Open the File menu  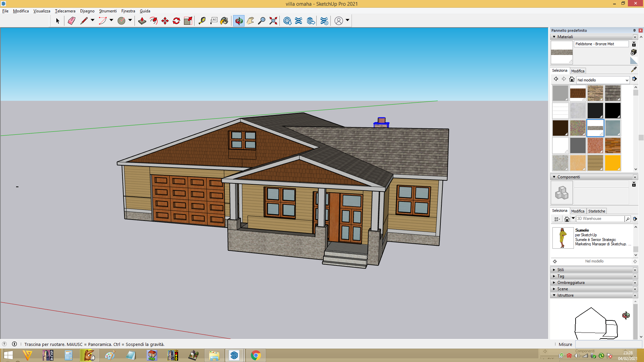(x=5, y=11)
